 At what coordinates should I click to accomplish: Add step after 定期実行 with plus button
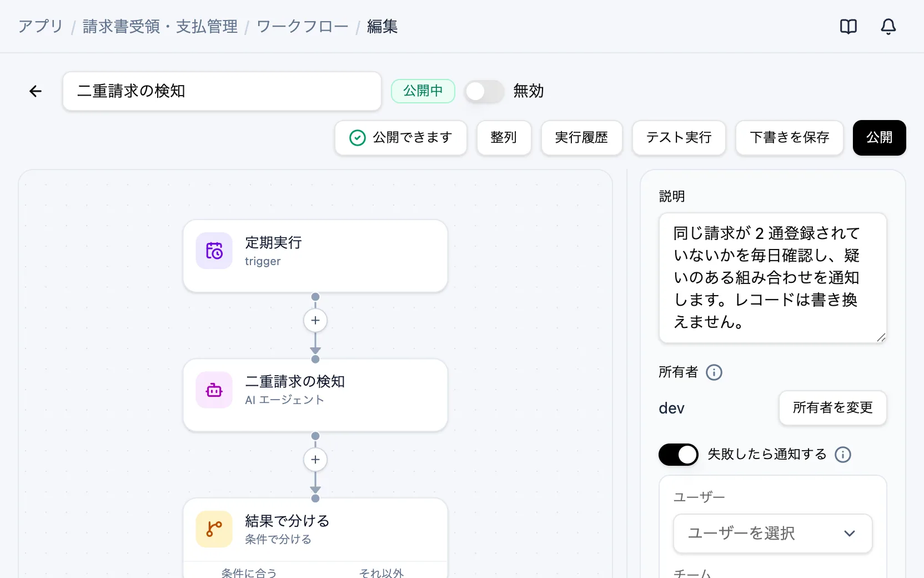pyautogui.click(x=315, y=321)
